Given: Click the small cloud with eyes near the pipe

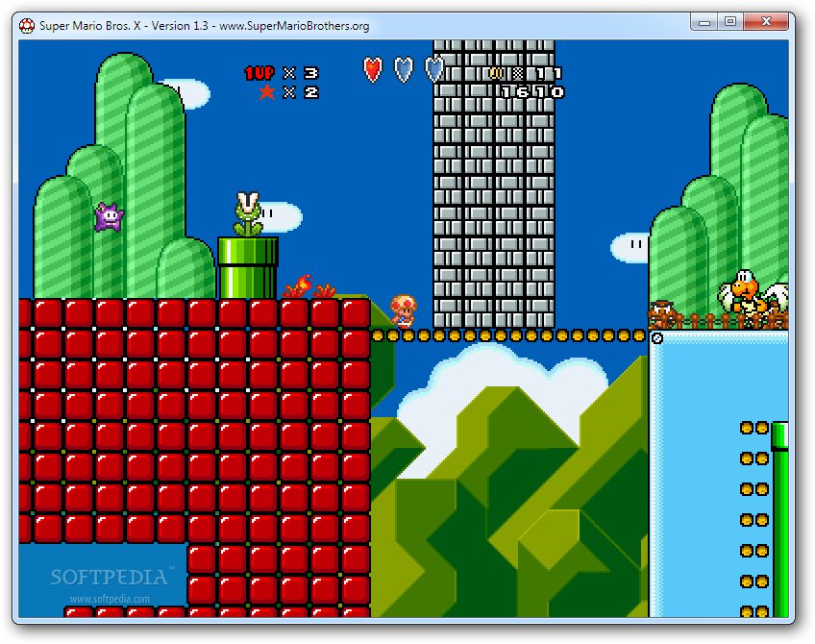Looking at the screenshot, I should (x=281, y=216).
